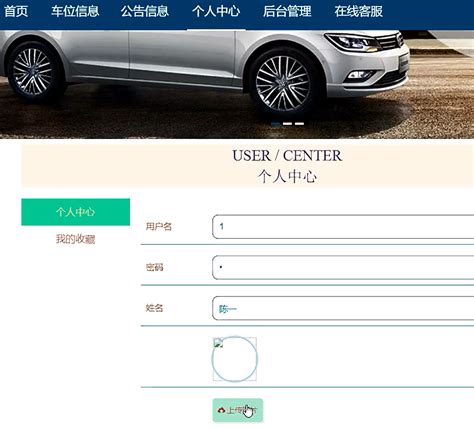This screenshot has width=474, height=428.
Task: Click the circular avatar image placeholder
Action: [235, 359]
